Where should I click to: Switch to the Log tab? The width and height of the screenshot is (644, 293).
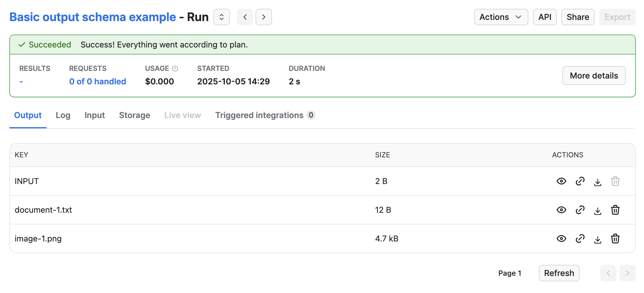(63, 115)
